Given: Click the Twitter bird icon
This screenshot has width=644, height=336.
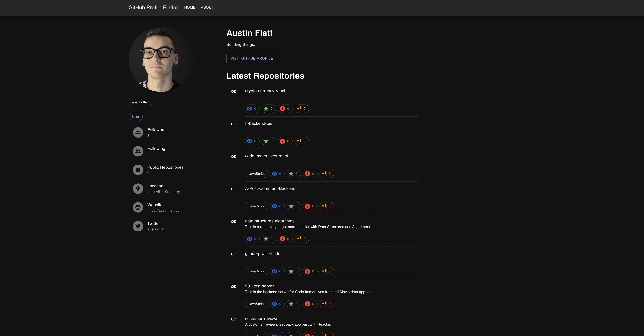Looking at the screenshot, I should [138, 226].
